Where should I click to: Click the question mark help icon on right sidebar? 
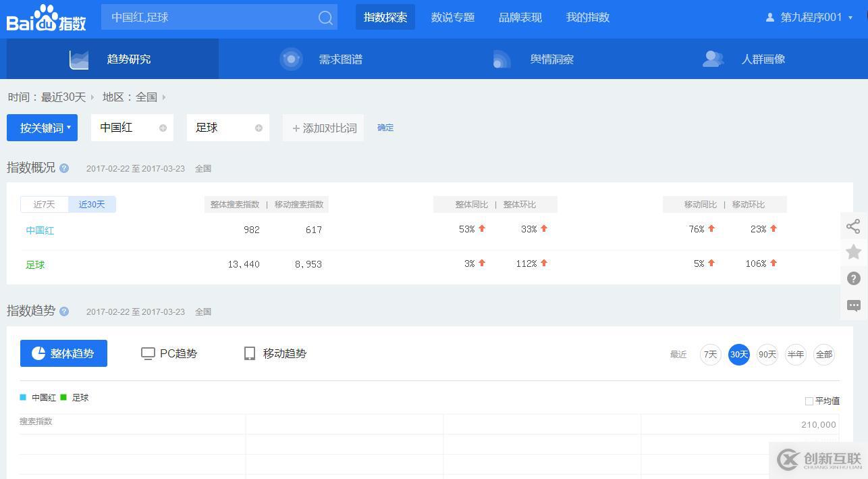point(853,278)
